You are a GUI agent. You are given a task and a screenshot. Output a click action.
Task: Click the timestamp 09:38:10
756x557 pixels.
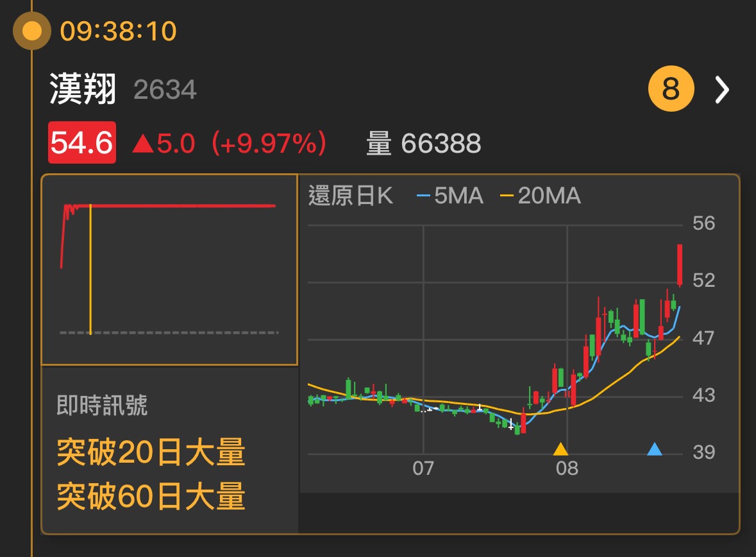coord(118,31)
